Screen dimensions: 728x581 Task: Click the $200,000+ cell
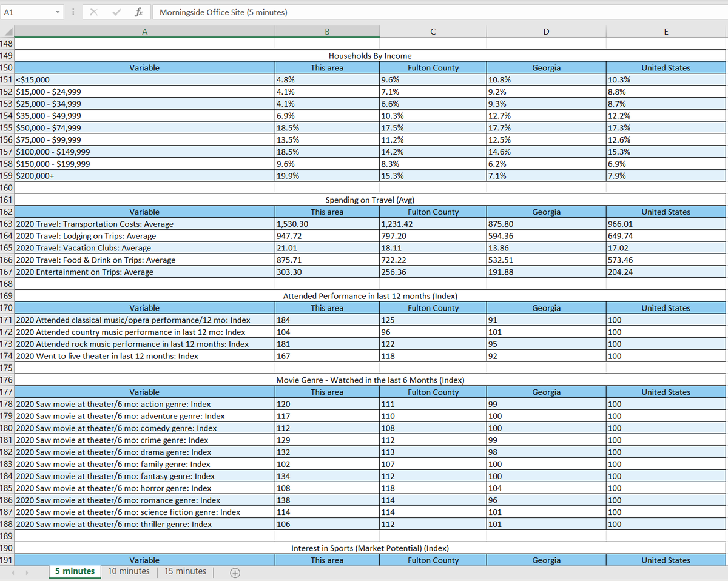(144, 176)
